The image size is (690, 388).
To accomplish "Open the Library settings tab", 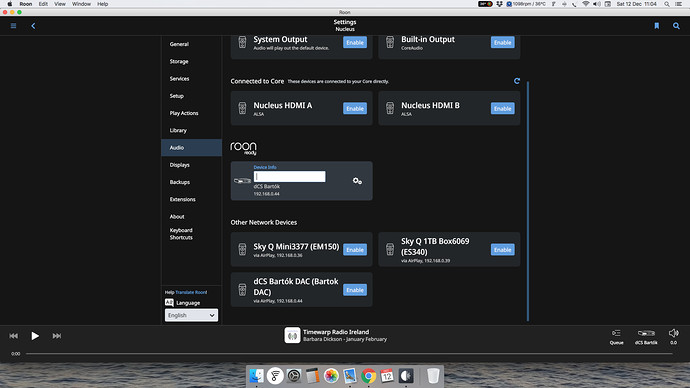I will [191, 130].
